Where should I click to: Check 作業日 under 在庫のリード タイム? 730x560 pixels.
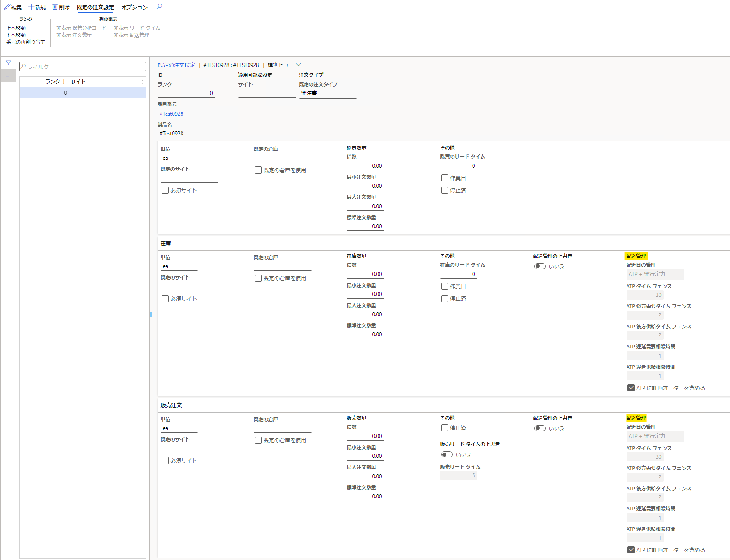(445, 286)
